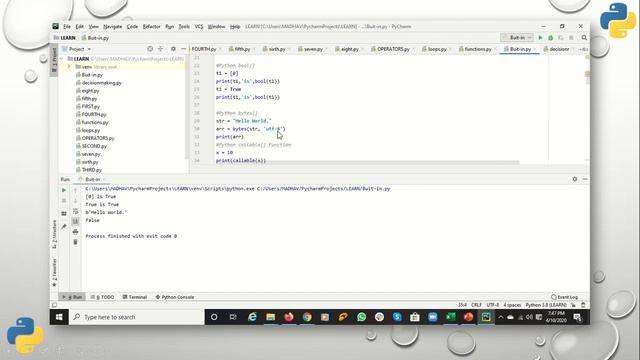The height and width of the screenshot is (360, 640).
Task: Toggle soft-wrap in the Run console
Action: [75, 211]
